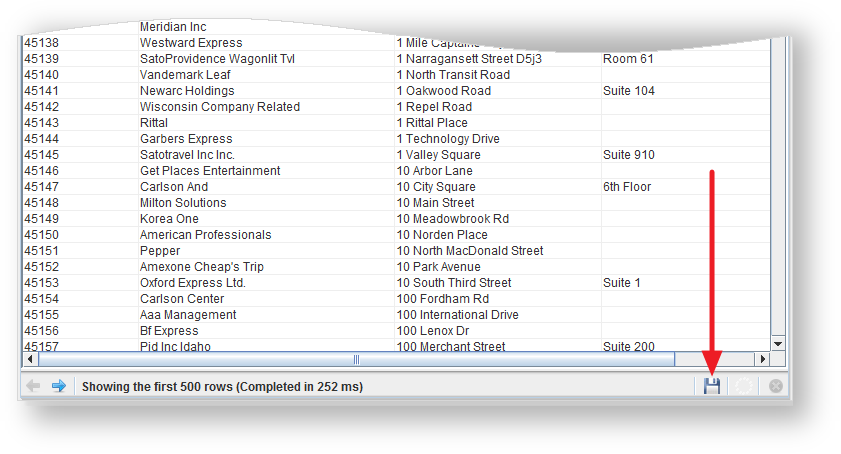Image resolution: width=841 pixels, height=454 pixels.
Task: Click the 10 Arbor Lane cell
Action: coord(498,171)
